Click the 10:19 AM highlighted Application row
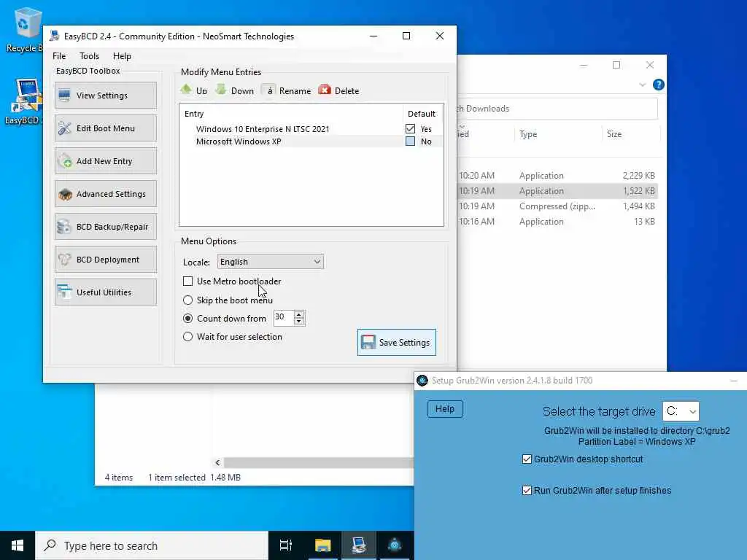Viewport: 747px width, 560px height. click(x=557, y=191)
